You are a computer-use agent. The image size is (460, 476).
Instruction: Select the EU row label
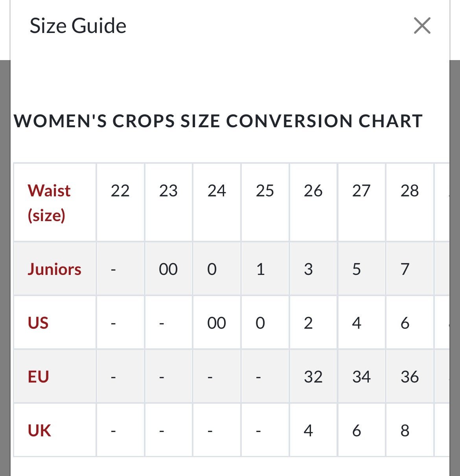[55, 377]
